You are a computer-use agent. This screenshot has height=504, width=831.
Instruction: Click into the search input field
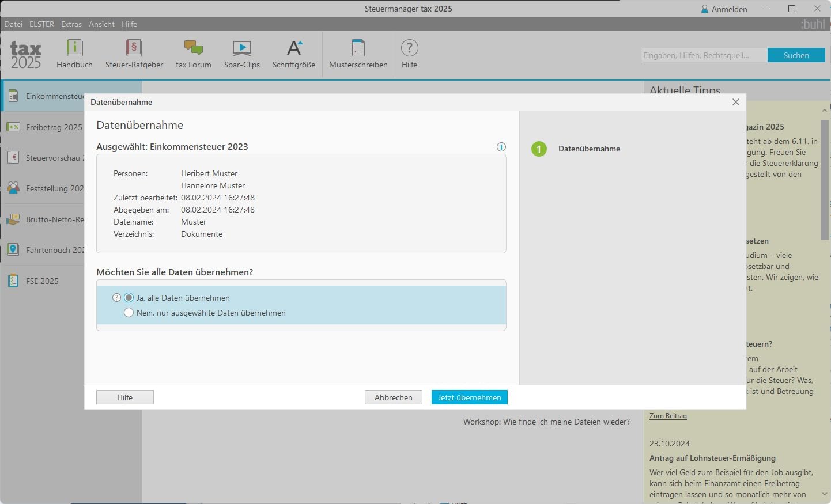704,55
